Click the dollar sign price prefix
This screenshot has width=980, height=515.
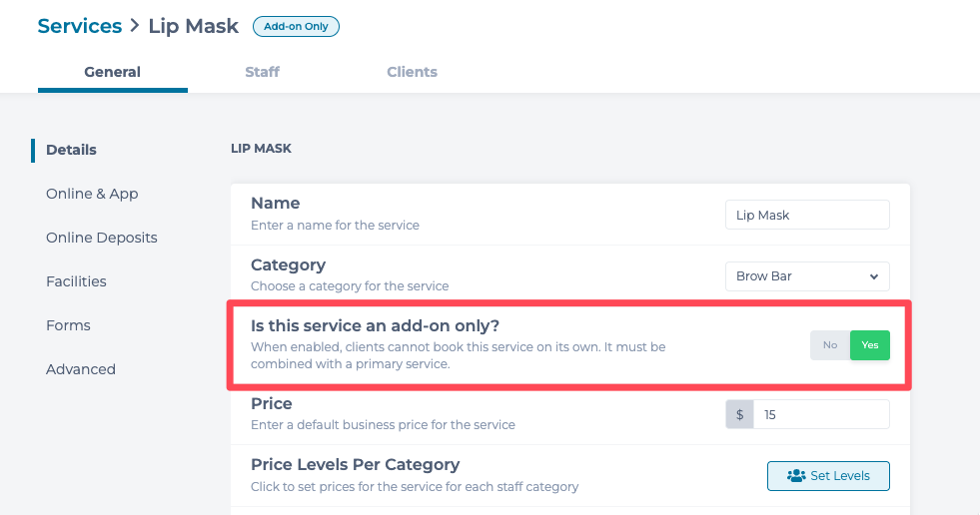[739, 414]
